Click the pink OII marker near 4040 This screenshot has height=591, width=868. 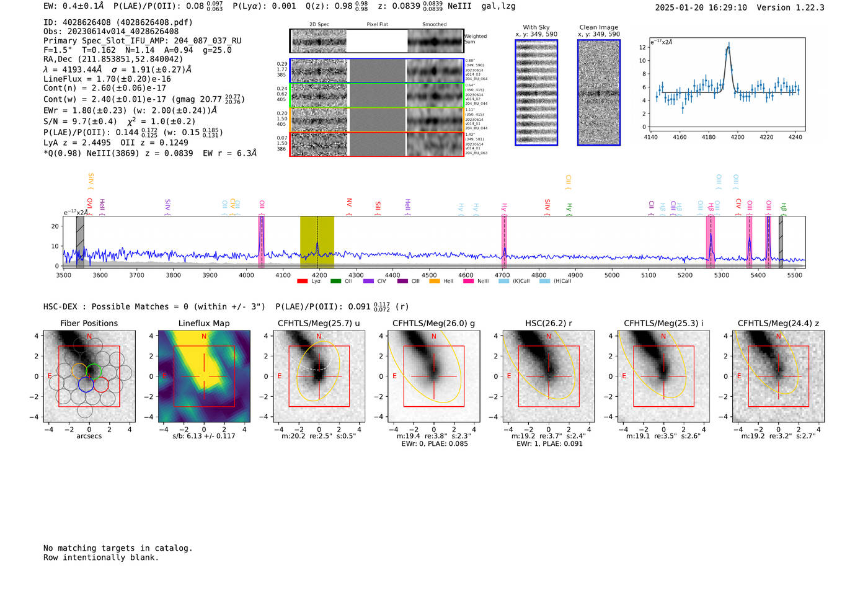point(262,242)
